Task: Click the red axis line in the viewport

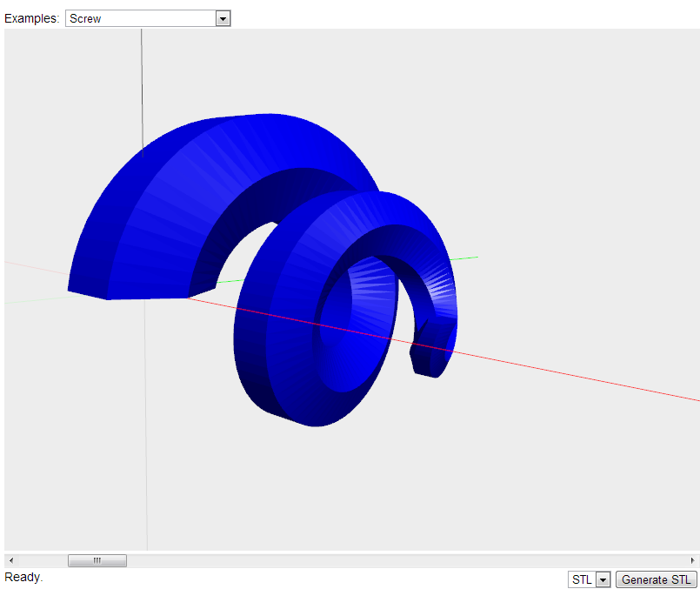Action: 565,374
